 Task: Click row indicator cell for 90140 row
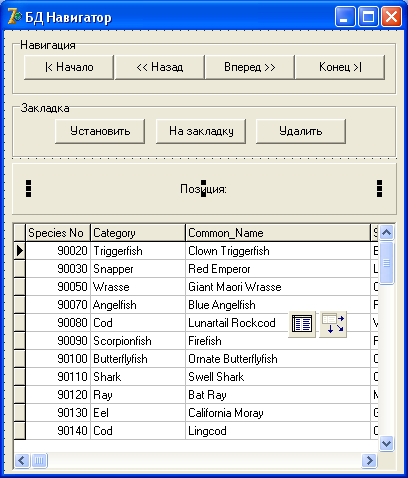(x=20, y=431)
